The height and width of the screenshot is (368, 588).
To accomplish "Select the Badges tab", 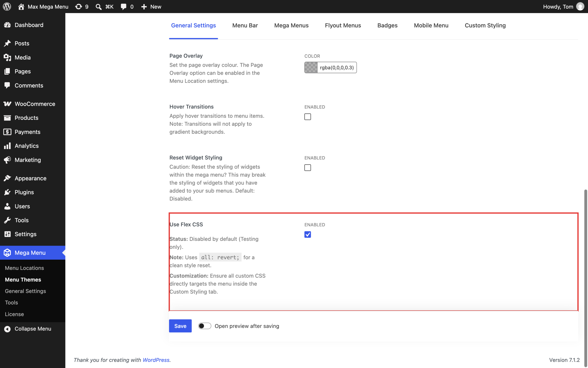I will 387,25.
